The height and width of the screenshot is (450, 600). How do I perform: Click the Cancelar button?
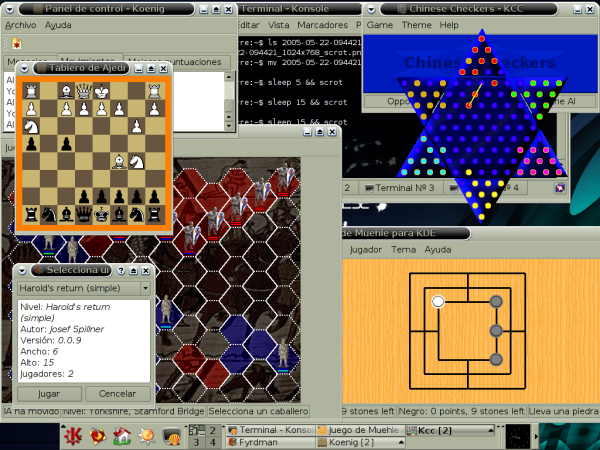(117, 394)
